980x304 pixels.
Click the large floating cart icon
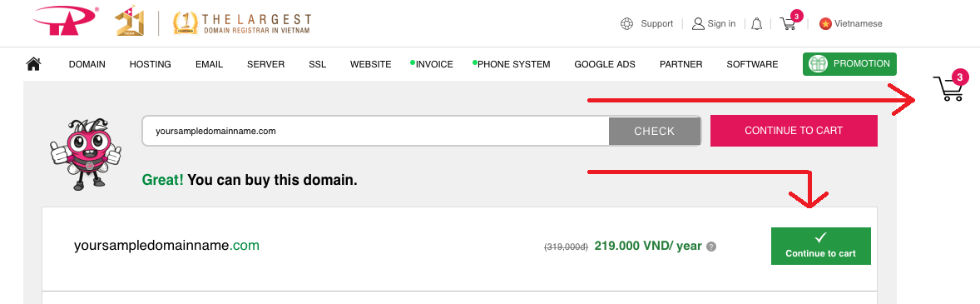pos(949,87)
